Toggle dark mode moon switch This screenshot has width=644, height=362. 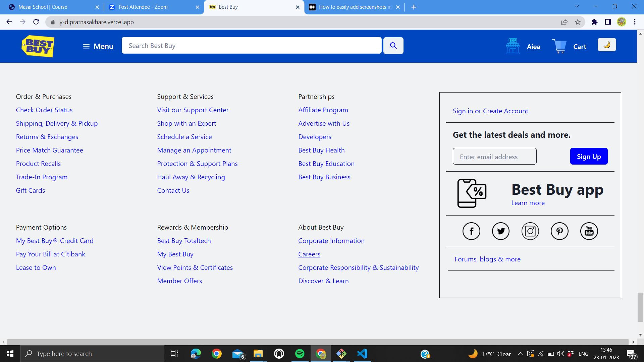pyautogui.click(x=607, y=45)
